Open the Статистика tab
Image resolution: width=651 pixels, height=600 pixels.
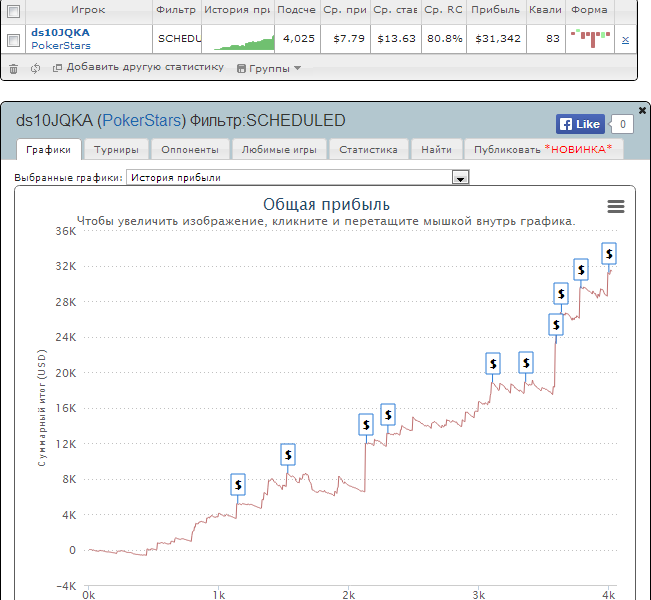pyautogui.click(x=368, y=149)
